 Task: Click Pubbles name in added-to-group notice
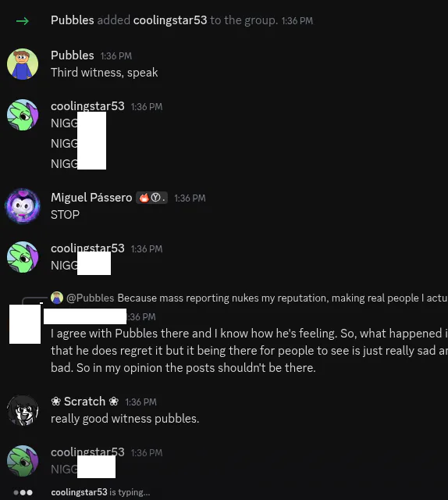73,20
